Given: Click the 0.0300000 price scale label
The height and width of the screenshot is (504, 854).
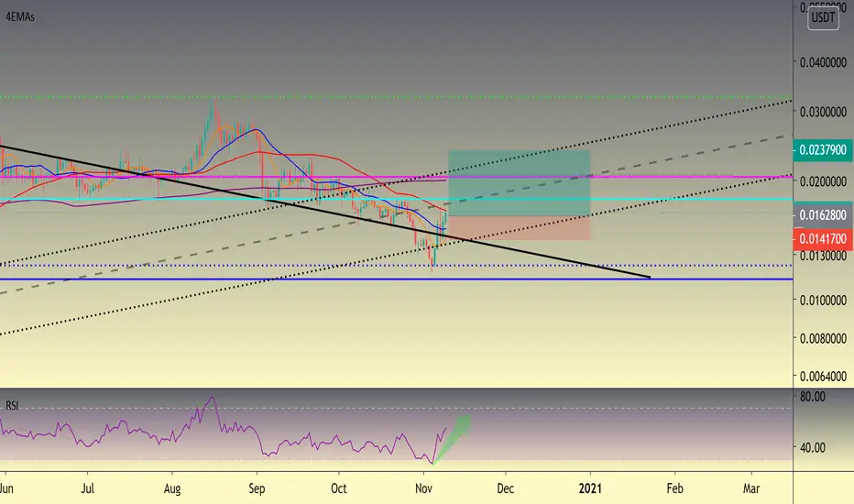Looking at the screenshot, I should click(x=823, y=112).
